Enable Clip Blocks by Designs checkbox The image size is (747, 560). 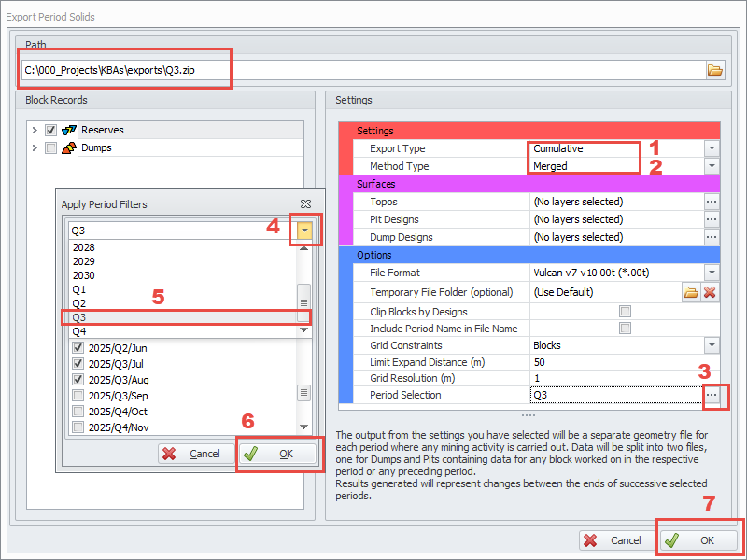pyautogui.click(x=626, y=311)
